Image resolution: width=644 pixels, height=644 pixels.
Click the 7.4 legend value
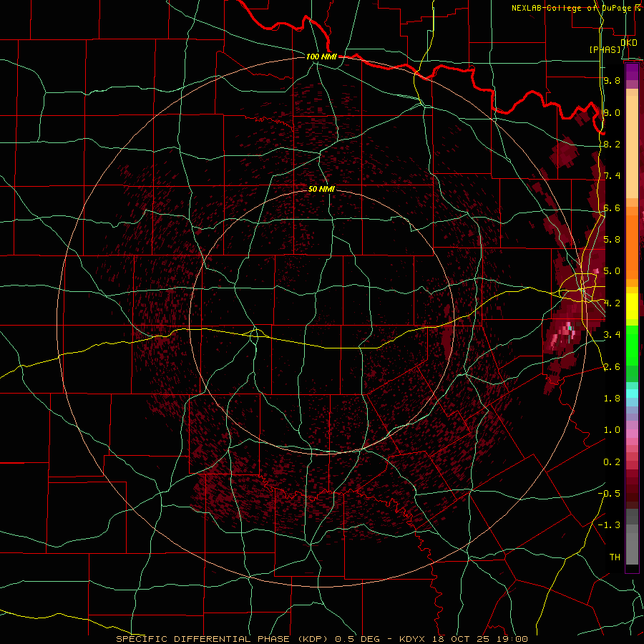612,176
